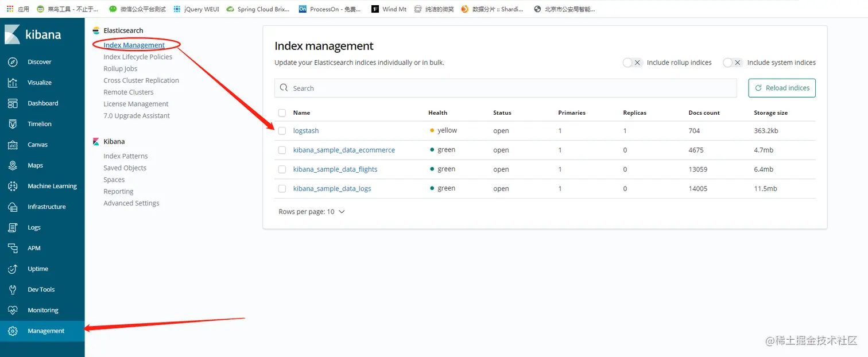Open Logs via its document icon
The width and height of the screenshot is (868, 357).
[x=13, y=227]
